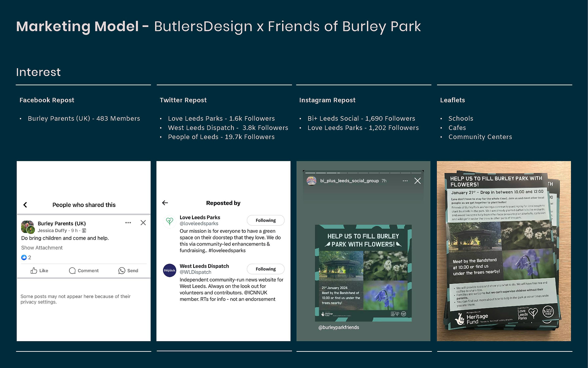Open Love Leeds Parks heart avatar
The image size is (588, 368).
pos(169,221)
